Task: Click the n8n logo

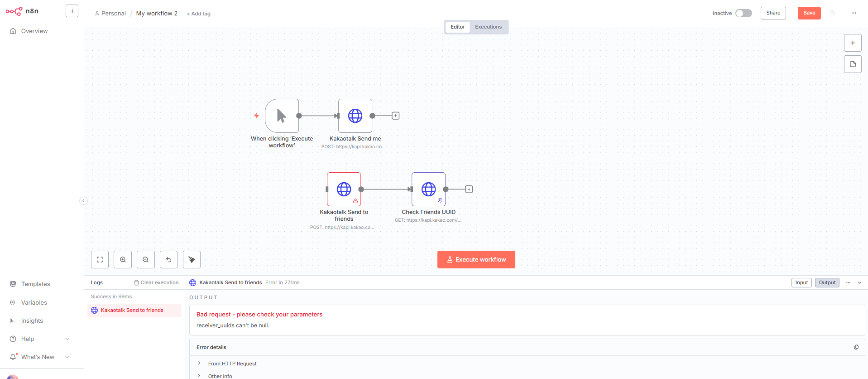Action: (22, 11)
